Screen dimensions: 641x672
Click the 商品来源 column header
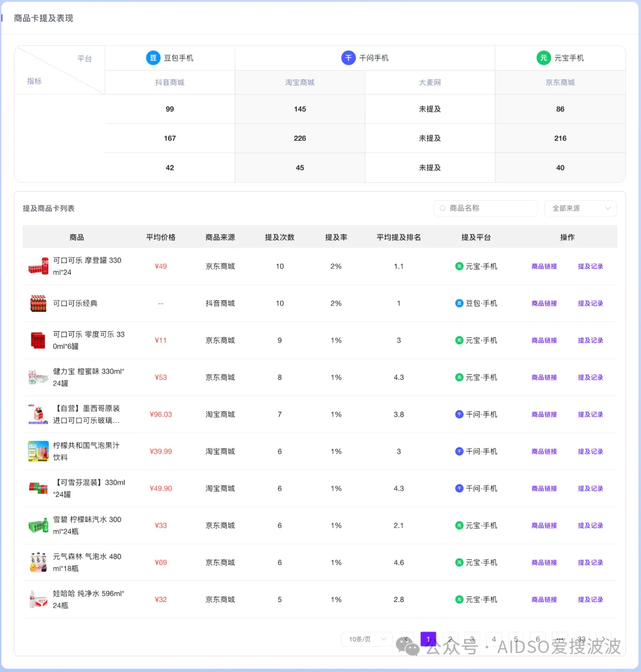(x=220, y=237)
